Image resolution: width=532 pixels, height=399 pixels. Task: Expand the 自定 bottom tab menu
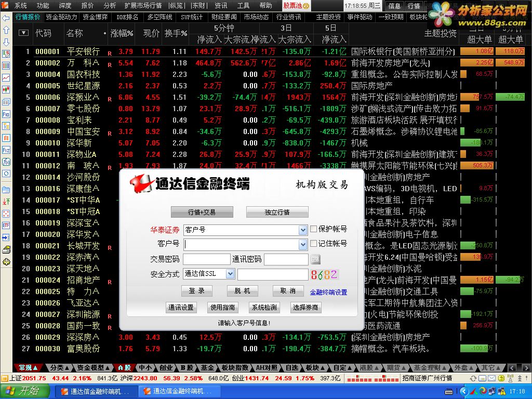coord(342,367)
